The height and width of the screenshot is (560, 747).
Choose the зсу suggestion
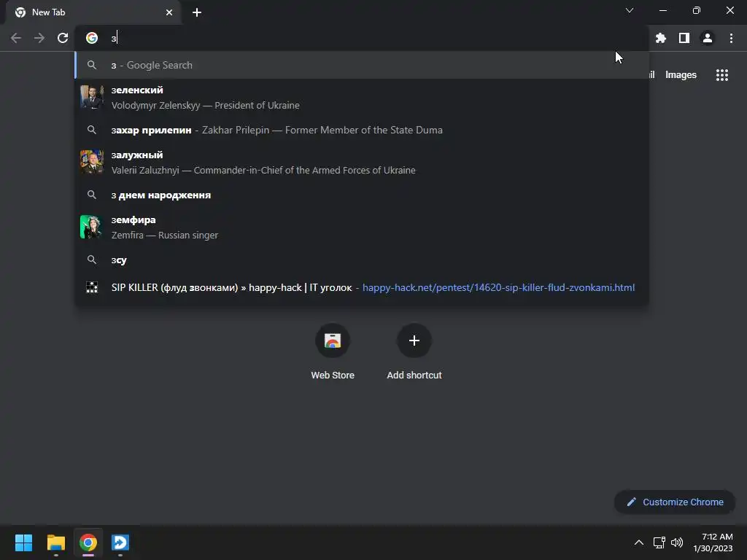[362, 260]
